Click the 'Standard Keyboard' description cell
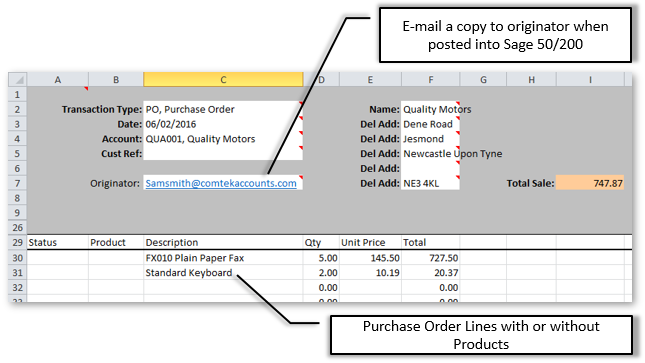This screenshot has height=363, width=645. point(223,272)
